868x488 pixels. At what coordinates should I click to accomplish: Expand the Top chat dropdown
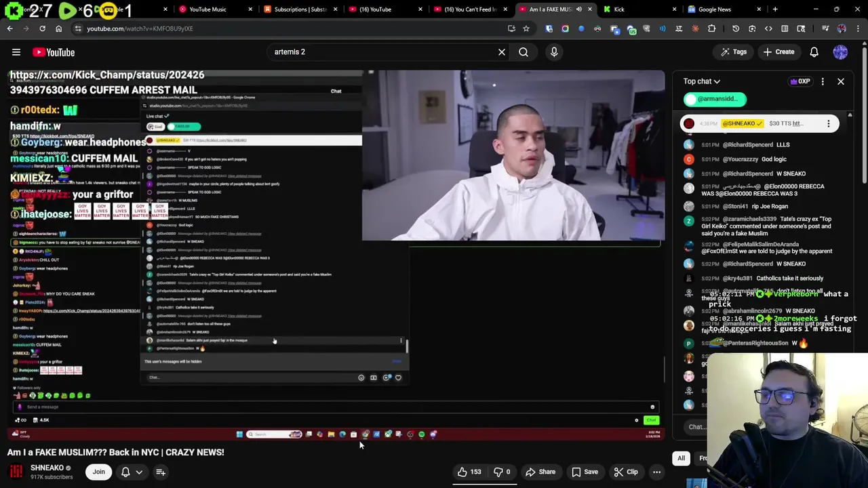(x=701, y=81)
